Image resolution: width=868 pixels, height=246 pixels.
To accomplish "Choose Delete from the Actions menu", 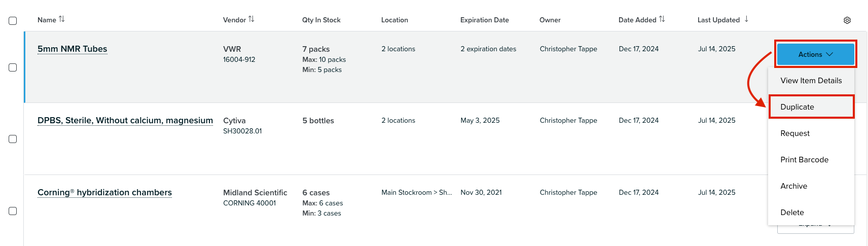I will click(792, 213).
